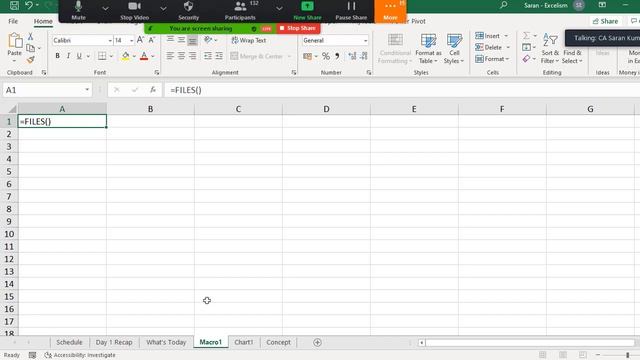Click the Orientation text angle icon
Screen dimensions: 640x360
coord(208,40)
